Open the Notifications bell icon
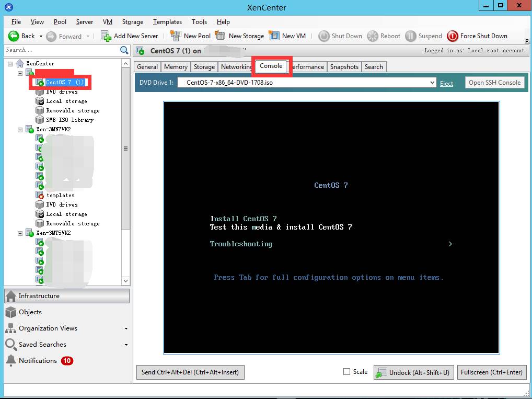 pos(11,361)
